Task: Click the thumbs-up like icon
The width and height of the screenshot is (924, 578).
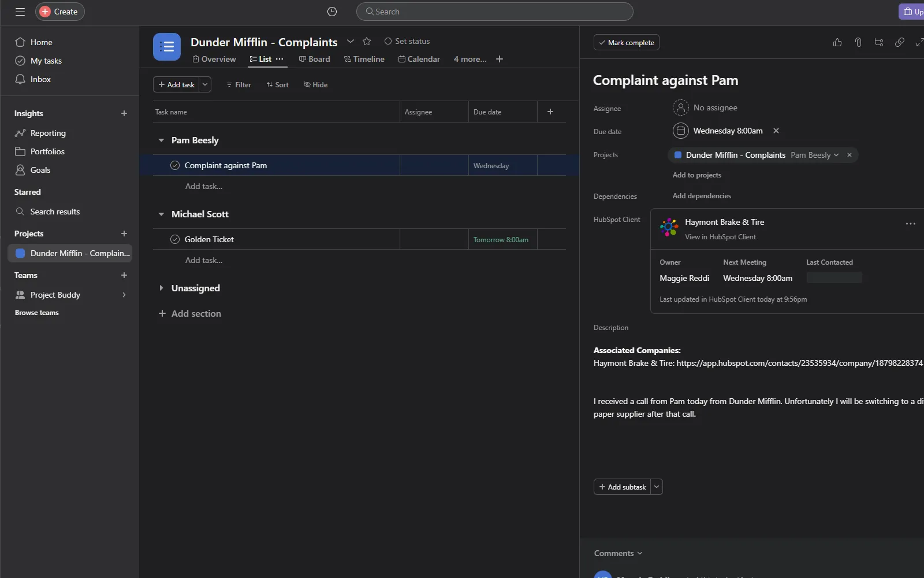Action: (x=837, y=42)
